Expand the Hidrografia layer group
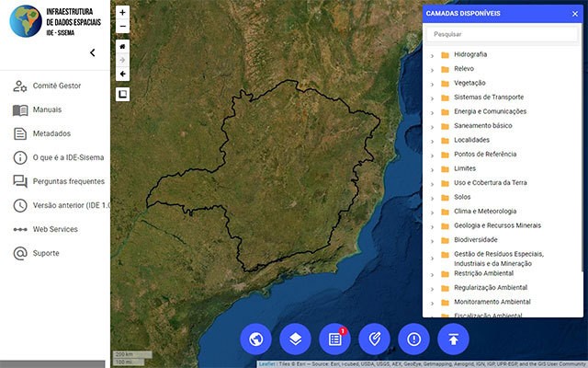Image resolution: width=588 pixels, height=368 pixels. [x=433, y=54]
